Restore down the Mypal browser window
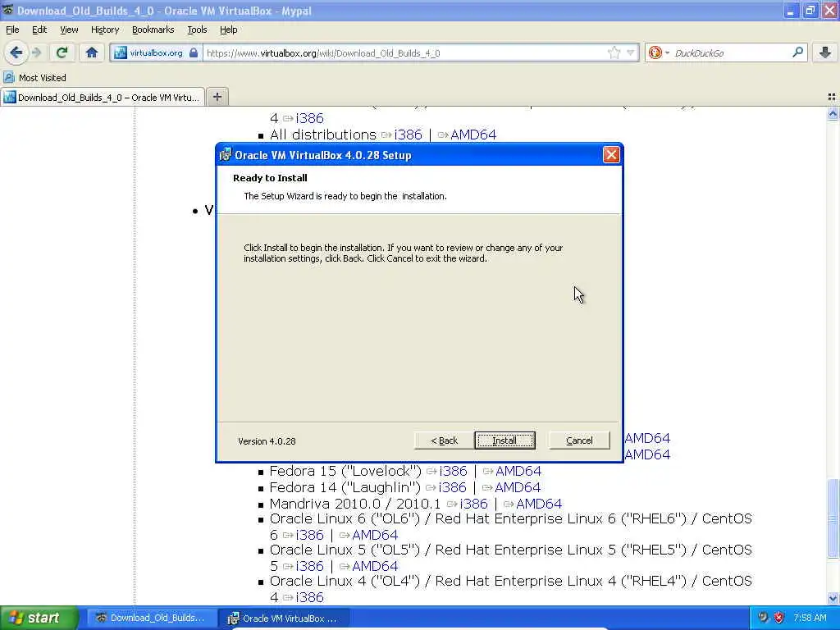This screenshot has height=630, width=840. tap(810, 11)
